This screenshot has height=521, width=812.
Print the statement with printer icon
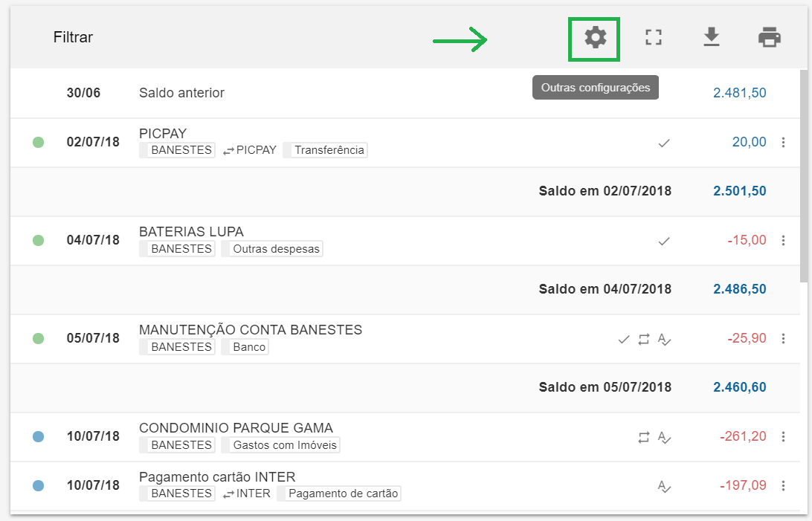tap(769, 37)
